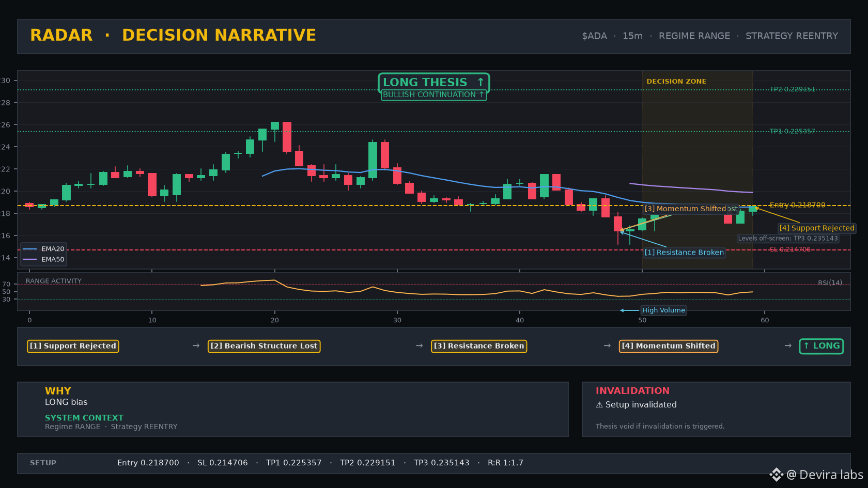Click the EMA50 purple legend entry
Screen dimensions: 868x488
[44, 259]
